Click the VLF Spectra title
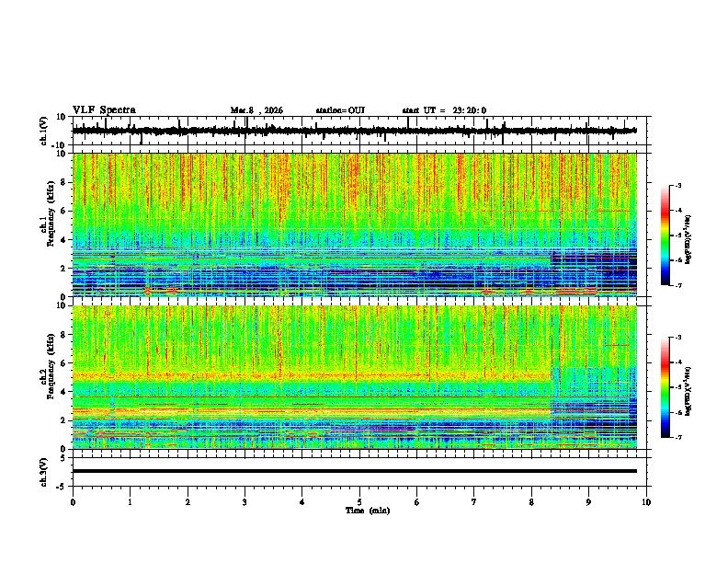Viewport: 728px width, 563px height. [x=104, y=110]
